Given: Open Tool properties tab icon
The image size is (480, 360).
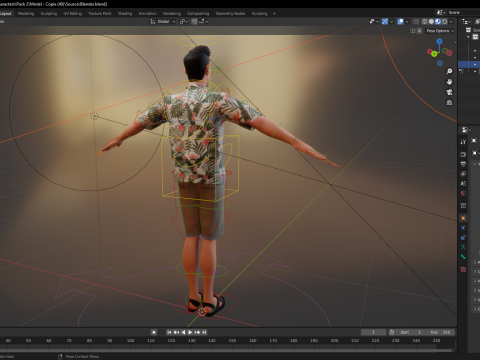Looking at the screenshot, I should click(x=463, y=142).
